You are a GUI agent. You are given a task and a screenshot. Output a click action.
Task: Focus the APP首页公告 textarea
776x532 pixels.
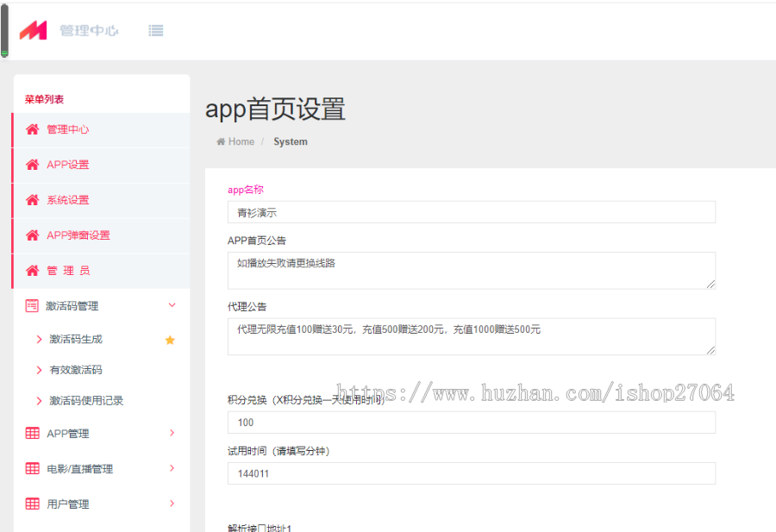(x=471, y=271)
